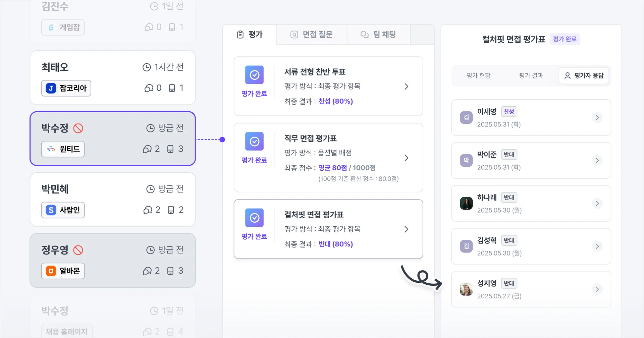Click the prohibition icon next to 정우영
The width and height of the screenshot is (644, 338).
point(78,249)
